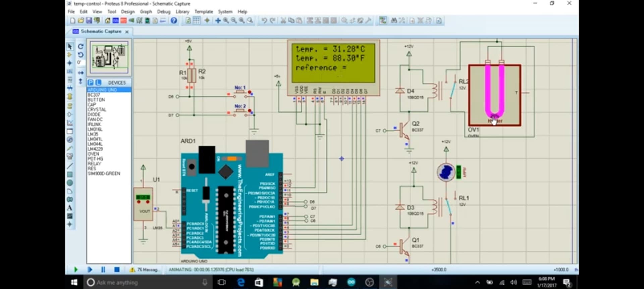644x289 pixels.
Task: Select the 2D box drawing tool
Action: tap(70, 174)
